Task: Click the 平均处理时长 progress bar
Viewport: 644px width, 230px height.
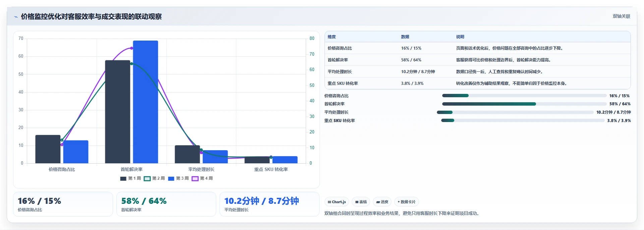Action: [515, 112]
